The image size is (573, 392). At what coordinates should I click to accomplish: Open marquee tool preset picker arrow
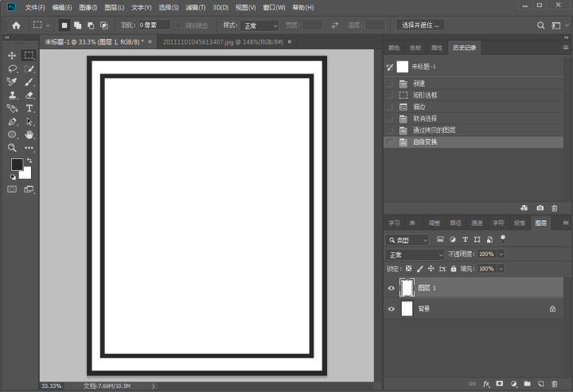48,25
